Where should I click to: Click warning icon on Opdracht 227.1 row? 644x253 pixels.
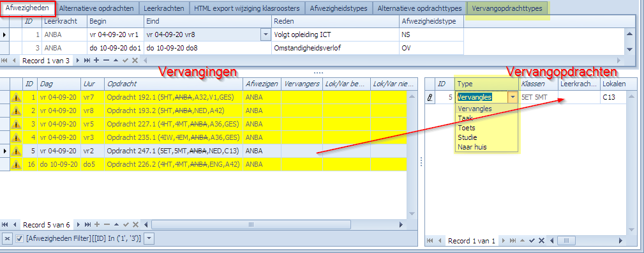16,124
